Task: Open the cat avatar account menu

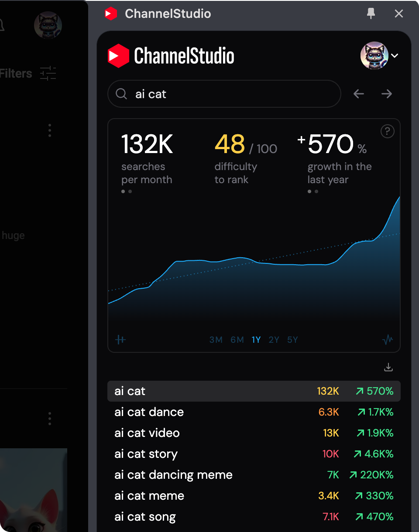Action: (x=374, y=56)
